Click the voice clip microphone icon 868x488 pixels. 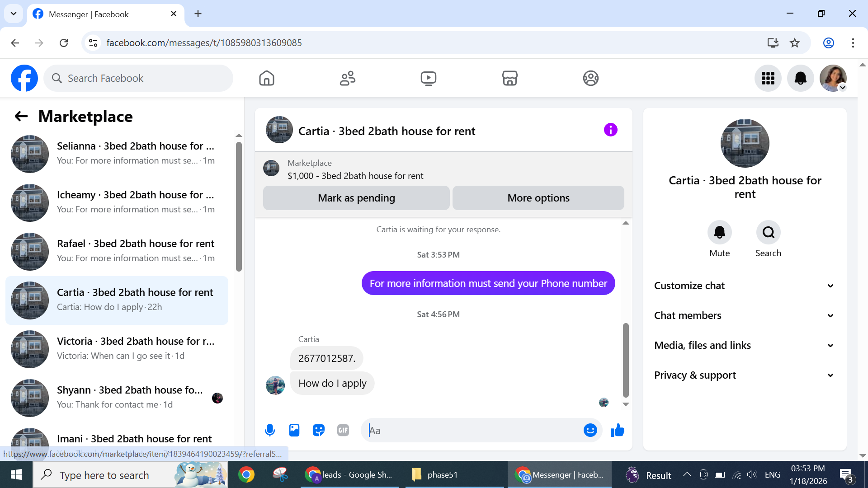point(270,430)
